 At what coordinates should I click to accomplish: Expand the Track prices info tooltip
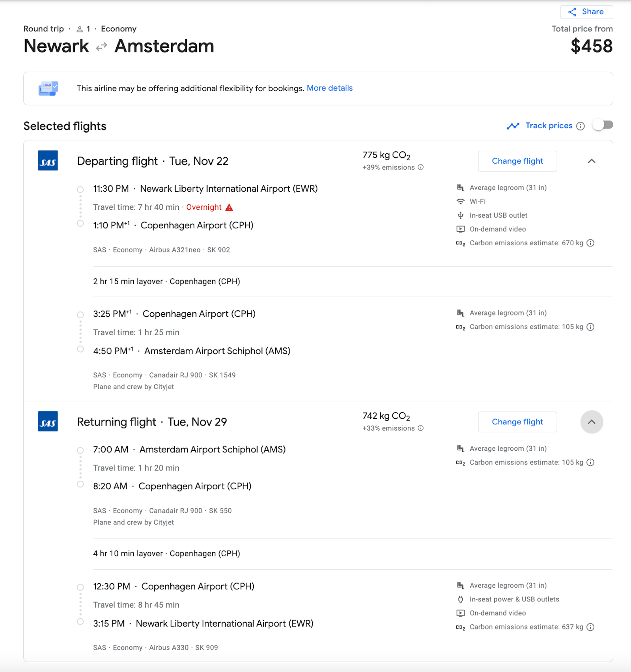pyautogui.click(x=581, y=126)
